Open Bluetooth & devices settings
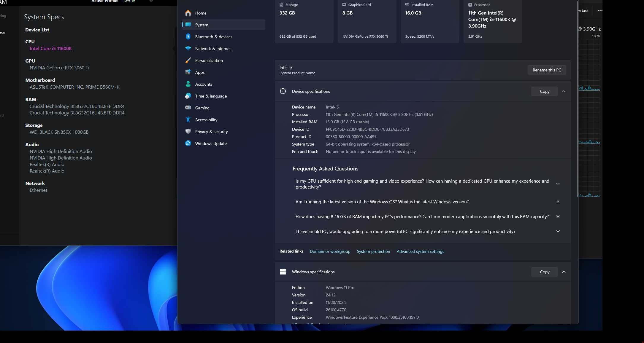This screenshot has height=343, width=644. [224, 36]
